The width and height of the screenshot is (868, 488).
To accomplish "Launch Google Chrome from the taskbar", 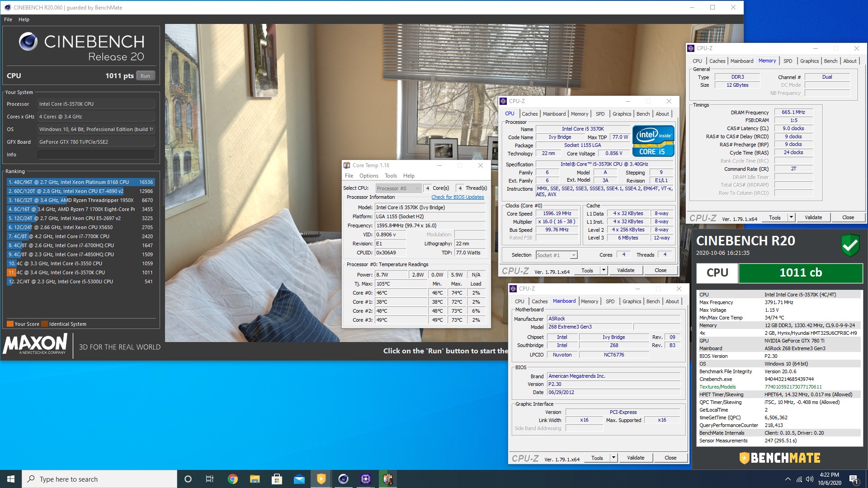I will click(232, 479).
